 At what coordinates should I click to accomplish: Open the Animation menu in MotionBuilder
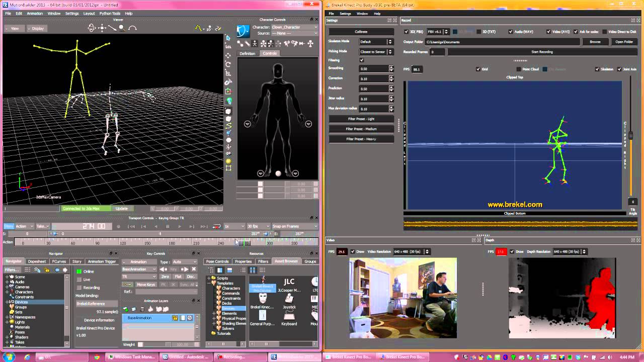click(x=35, y=14)
